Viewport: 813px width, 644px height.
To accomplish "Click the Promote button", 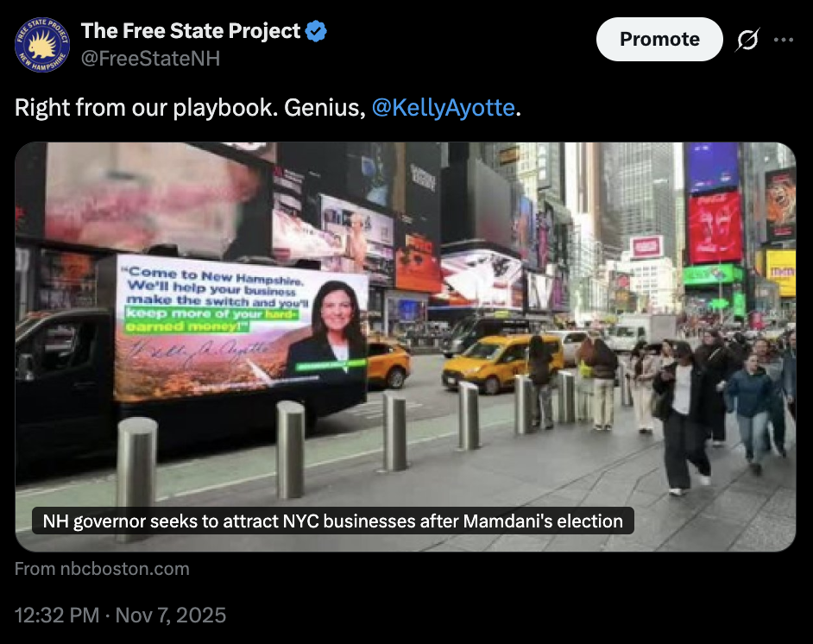I will tap(659, 40).
